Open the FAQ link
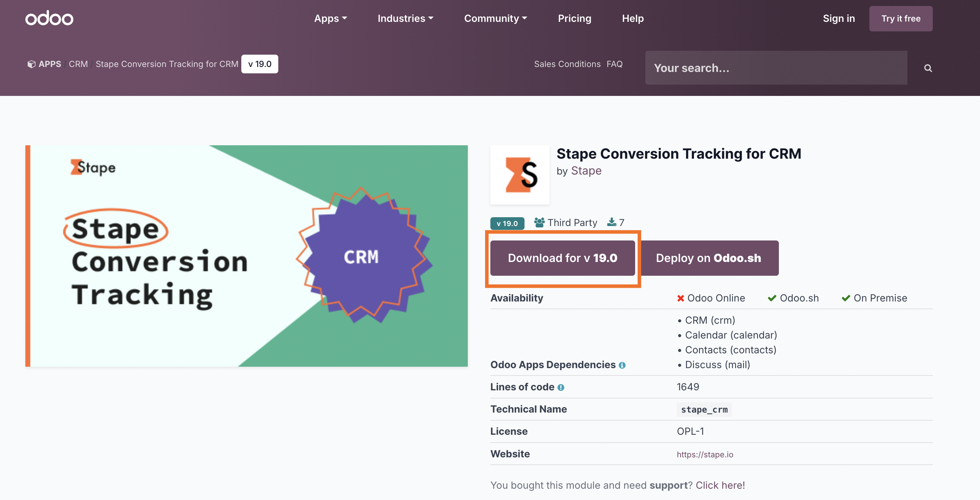 pyautogui.click(x=614, y=64)
